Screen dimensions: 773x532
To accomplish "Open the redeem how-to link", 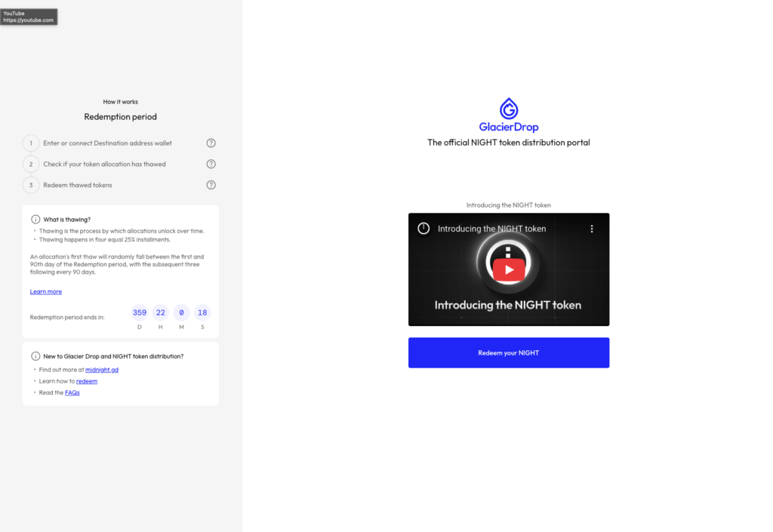I will [x=87, y=381].
